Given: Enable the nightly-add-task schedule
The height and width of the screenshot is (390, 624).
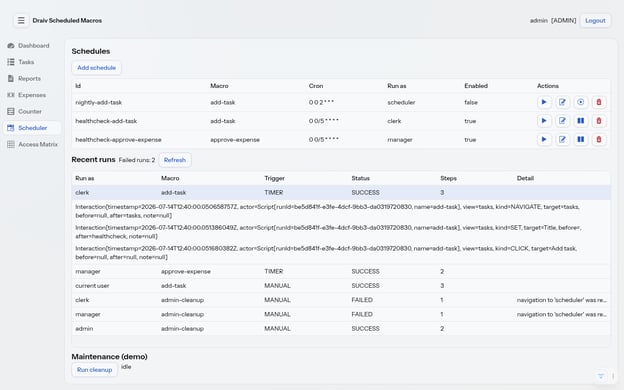Looking at the screenshot, I should [x=581, y=102].
